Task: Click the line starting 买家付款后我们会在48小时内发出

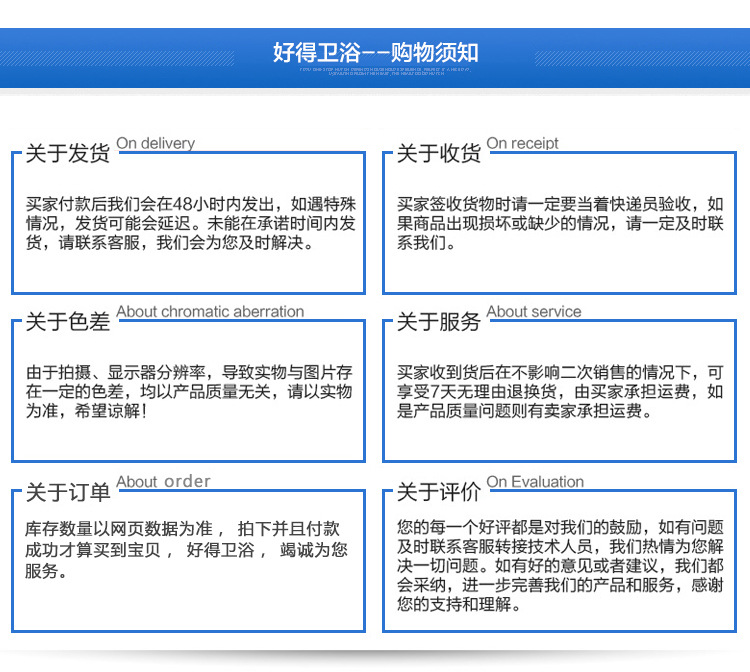Action: coord(191,204)
